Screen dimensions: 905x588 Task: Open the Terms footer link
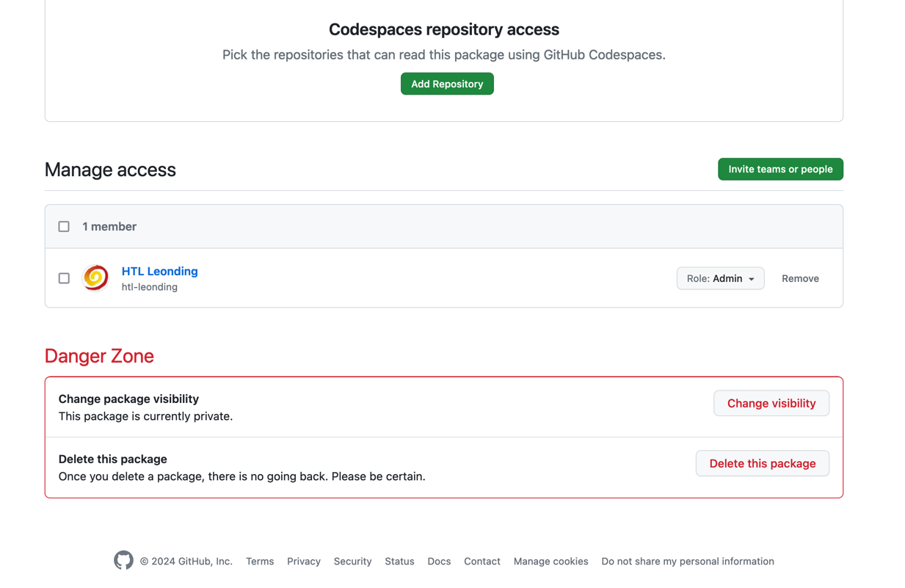tap(260, 562)
